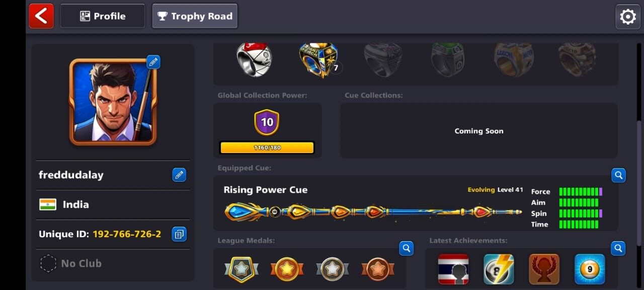Tap the India country row
Screen dimensions: 644x290
(113, 204)
